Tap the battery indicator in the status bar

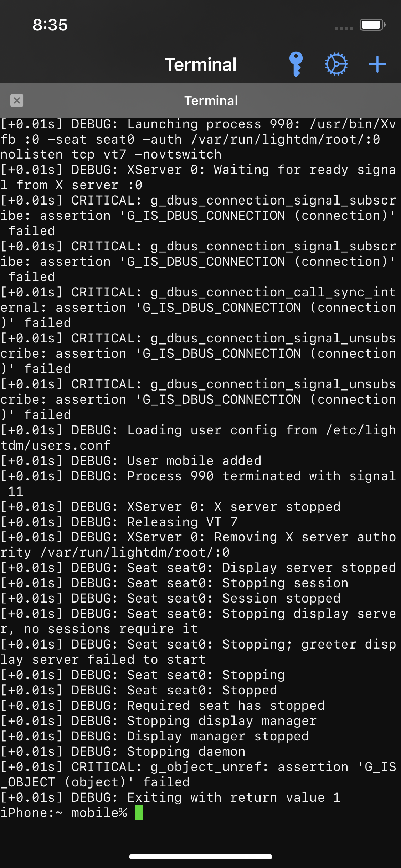coord(371,25)
